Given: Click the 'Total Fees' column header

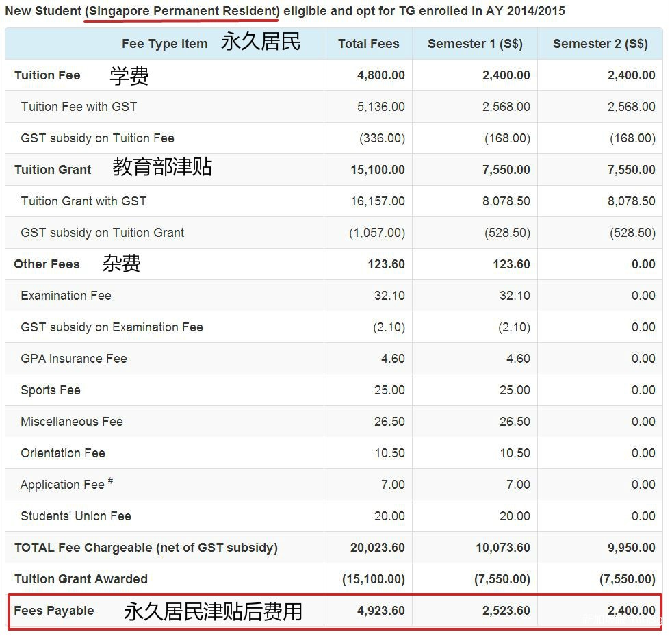Looking at the screenshot, I should coord(368,44).
